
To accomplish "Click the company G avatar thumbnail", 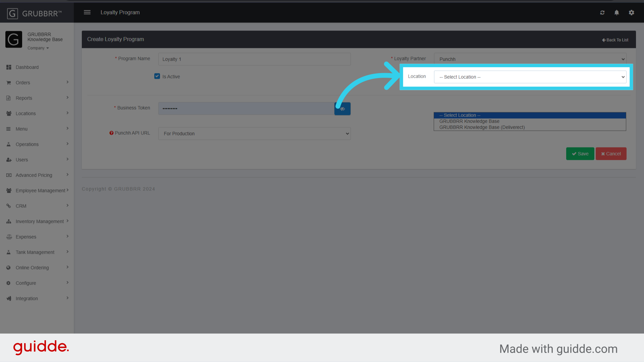I will point(14,40).
